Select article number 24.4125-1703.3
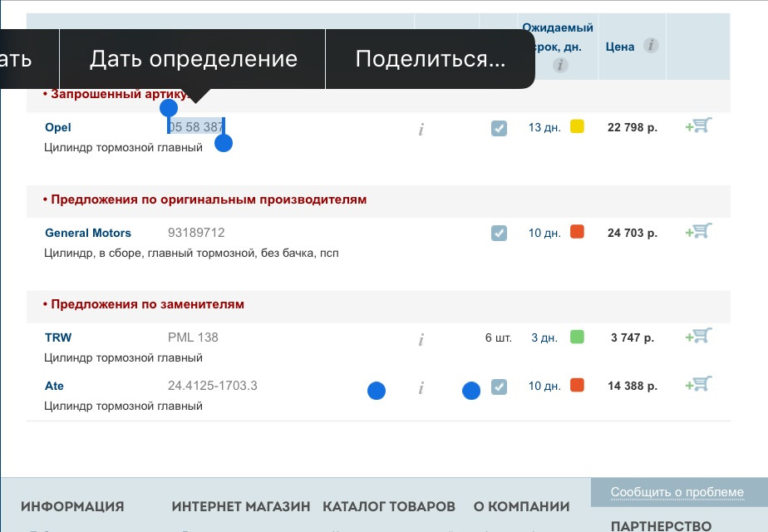 pyautogui.click(x=212, y=386)
